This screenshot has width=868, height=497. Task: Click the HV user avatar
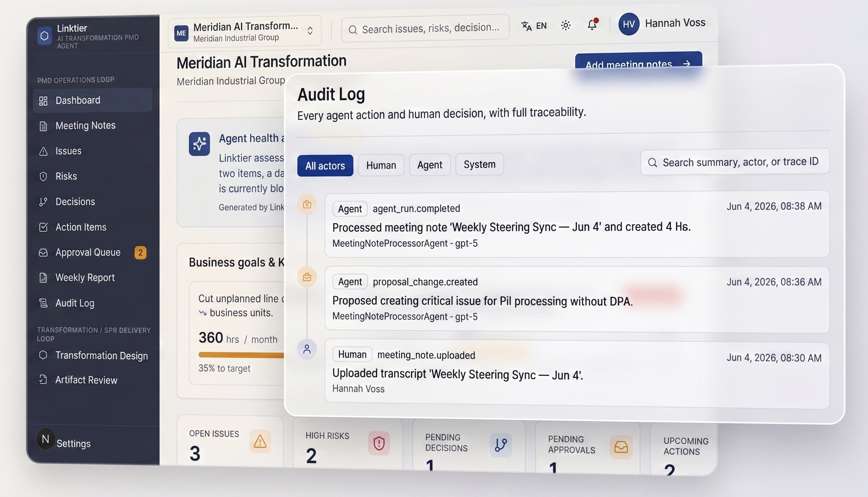coord(629,24)
